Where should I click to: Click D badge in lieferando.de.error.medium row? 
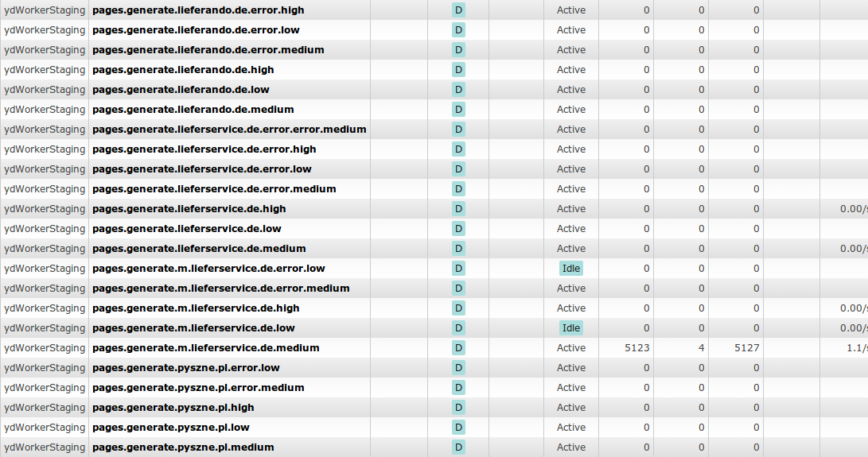pos(458,50)
